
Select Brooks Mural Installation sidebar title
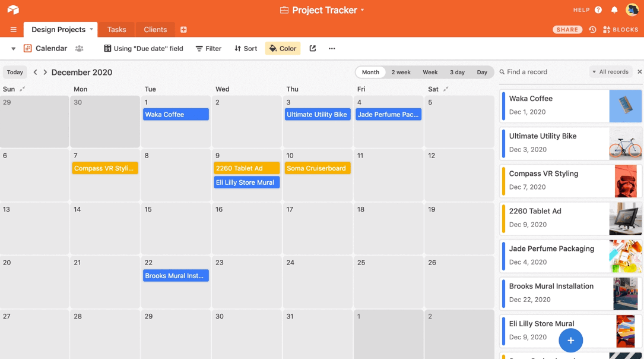[551, 286]
